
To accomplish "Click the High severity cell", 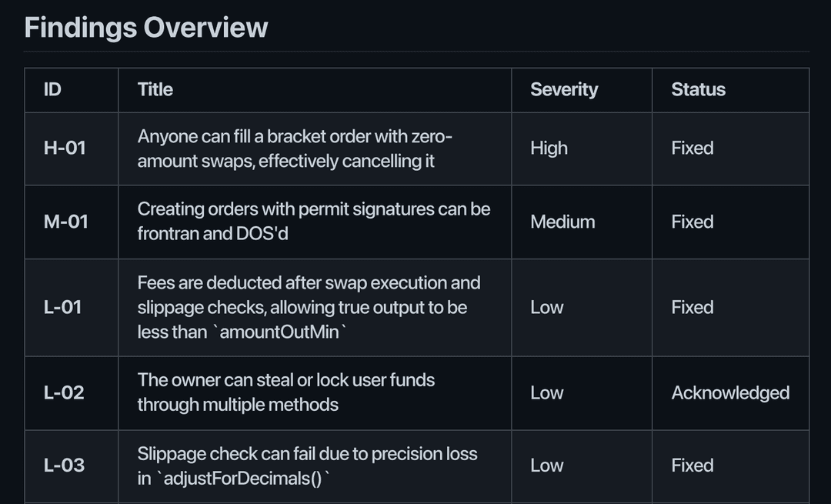I will click(549, 148).
